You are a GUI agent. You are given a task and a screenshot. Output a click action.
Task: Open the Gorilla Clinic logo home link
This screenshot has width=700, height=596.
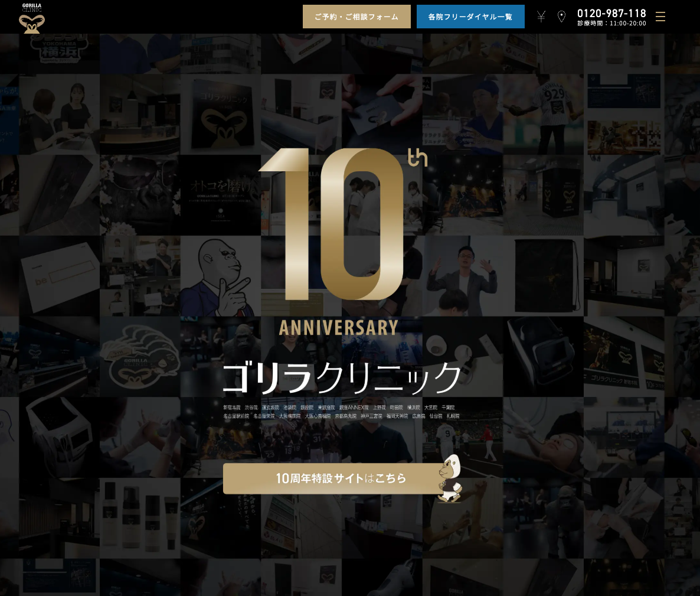(x=32, y=18)
